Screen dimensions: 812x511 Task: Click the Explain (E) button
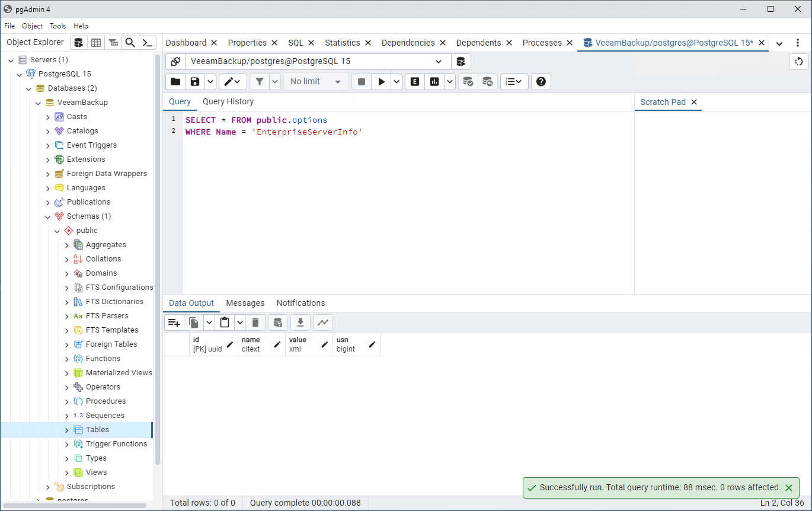415,82
